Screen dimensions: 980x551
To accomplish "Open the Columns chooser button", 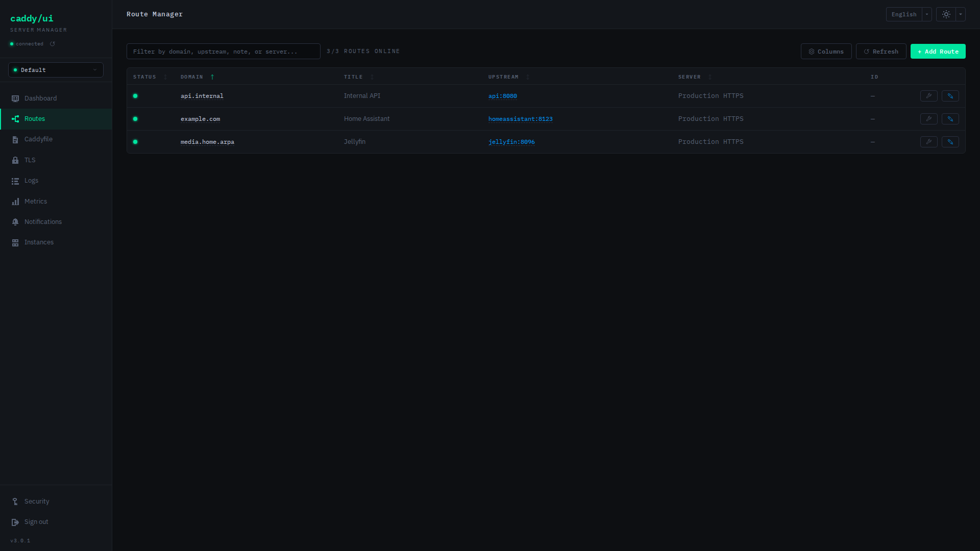I will tap(826, 52).
